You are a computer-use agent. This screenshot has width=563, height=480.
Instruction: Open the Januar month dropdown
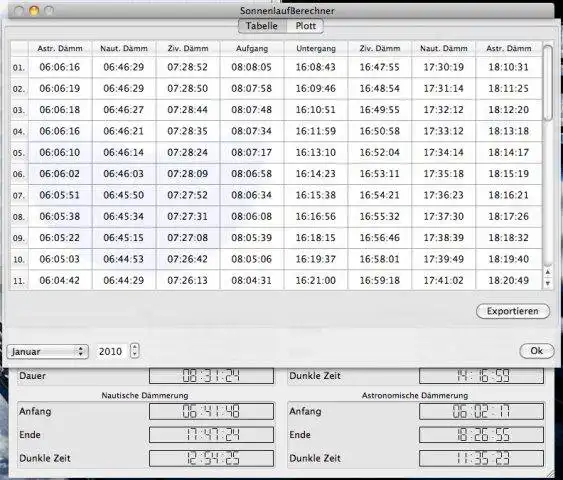(47, 351)
